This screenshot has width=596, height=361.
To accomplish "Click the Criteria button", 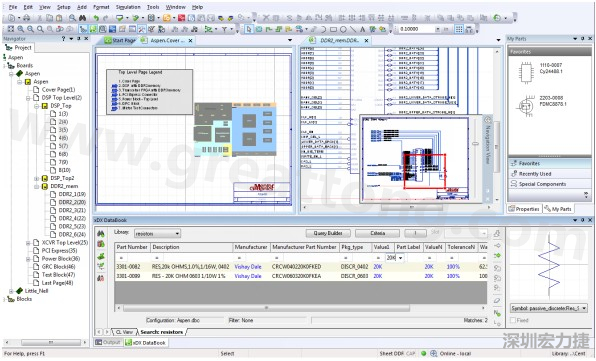I will [x=377, y=233].
